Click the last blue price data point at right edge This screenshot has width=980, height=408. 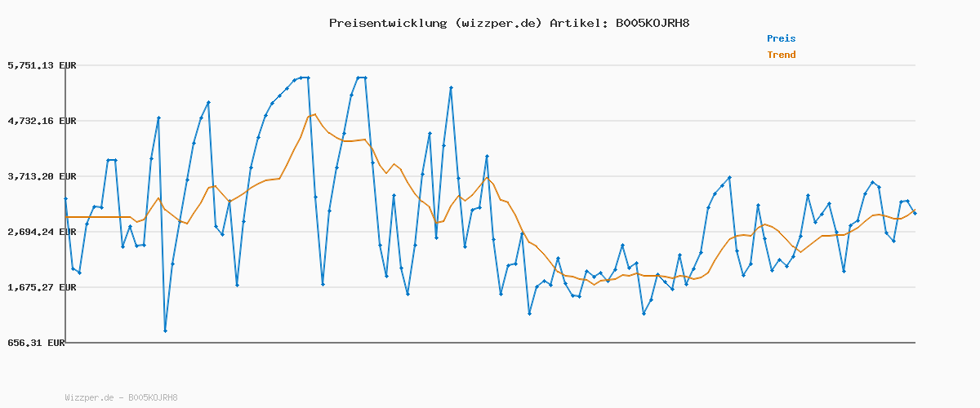tap(915, 213)
